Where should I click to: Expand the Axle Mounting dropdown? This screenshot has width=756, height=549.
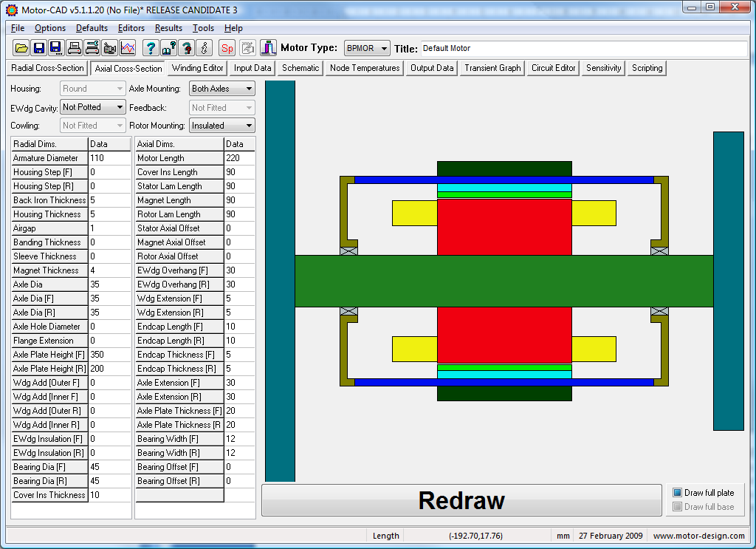(x=221, y=89)
